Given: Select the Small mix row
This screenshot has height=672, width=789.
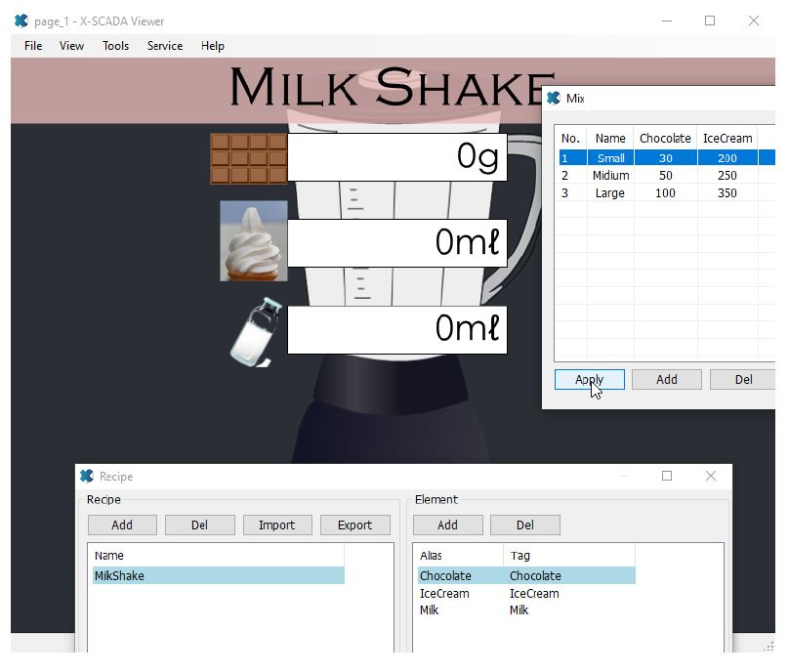Looking at the screenshot, I should (667, 158).
